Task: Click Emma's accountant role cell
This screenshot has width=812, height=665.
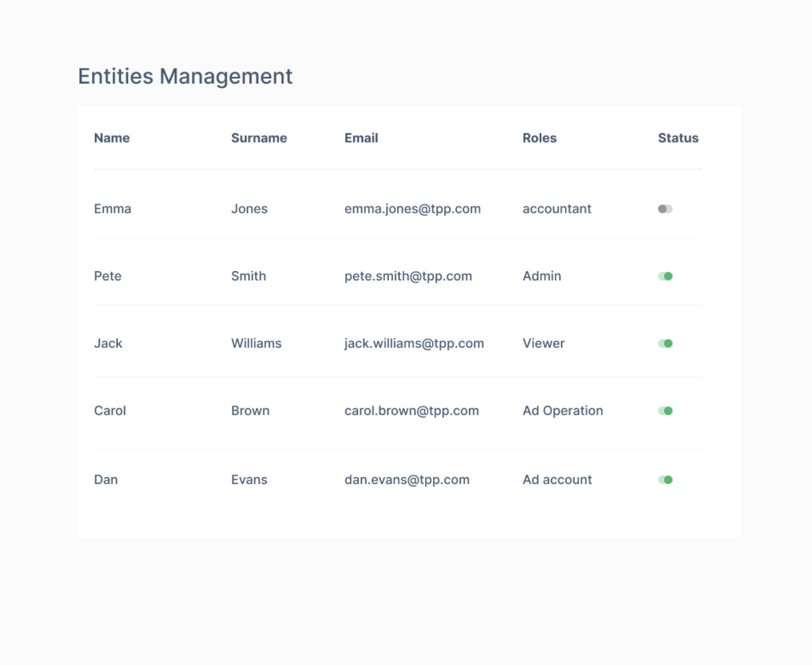Action: point(556,209)
